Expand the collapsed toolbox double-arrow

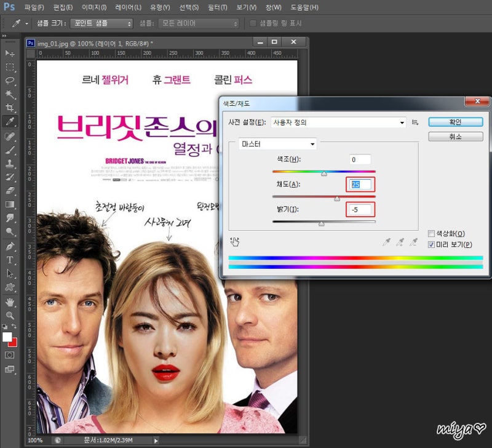(x=4, y=36)
